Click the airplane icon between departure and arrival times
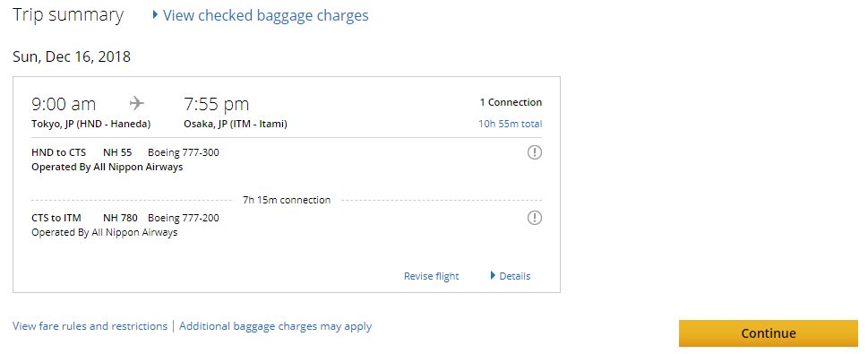Screen dimensions: 868x354 pos(137,104)
